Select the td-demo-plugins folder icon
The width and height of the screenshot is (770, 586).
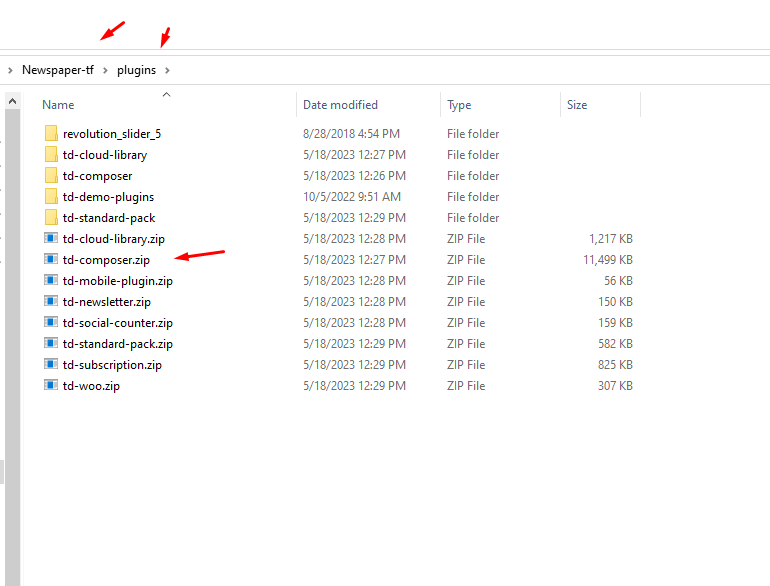coord(52,197)
